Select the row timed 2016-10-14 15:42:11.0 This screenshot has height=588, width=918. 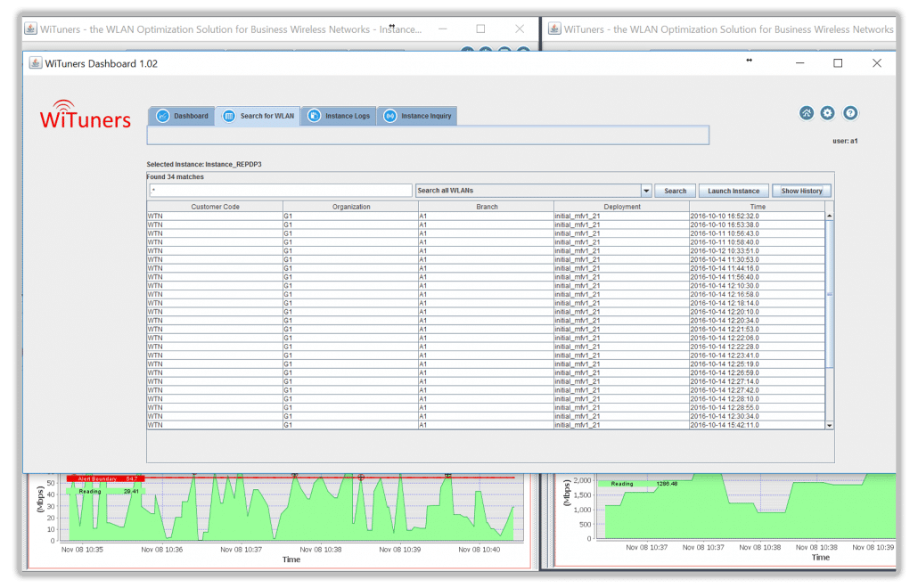pos(486,425)
